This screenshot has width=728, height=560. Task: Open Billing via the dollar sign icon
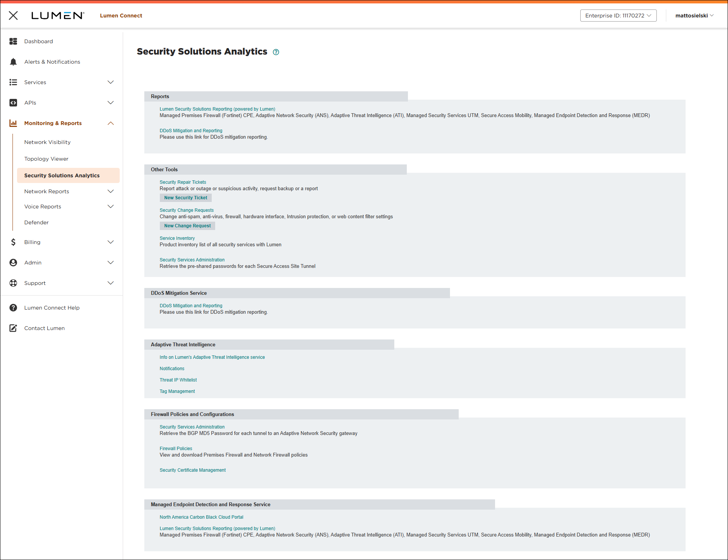(13, 242)
